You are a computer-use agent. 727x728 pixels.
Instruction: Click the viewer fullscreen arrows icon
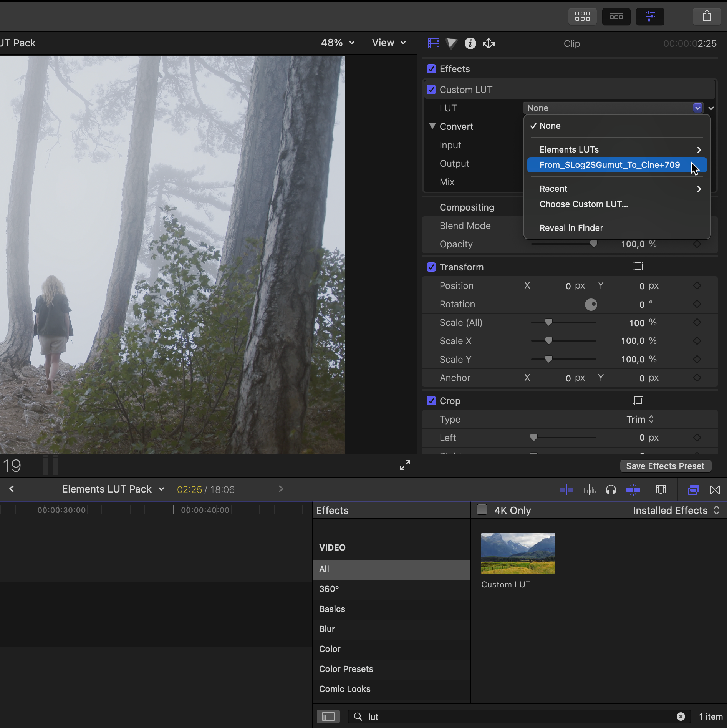tap(405, 465)
